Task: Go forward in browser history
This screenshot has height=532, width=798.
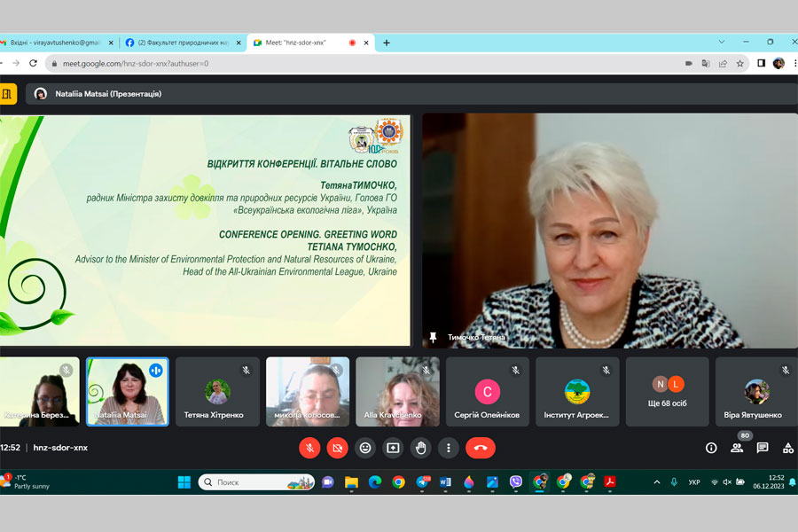Action: 16,63
